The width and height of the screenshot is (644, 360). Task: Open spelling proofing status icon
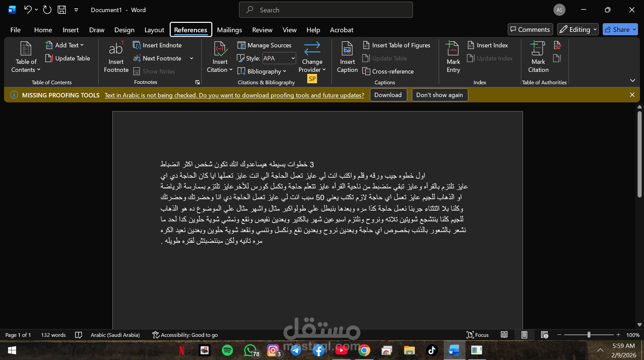pyautogui.click(x=78, y=335)
